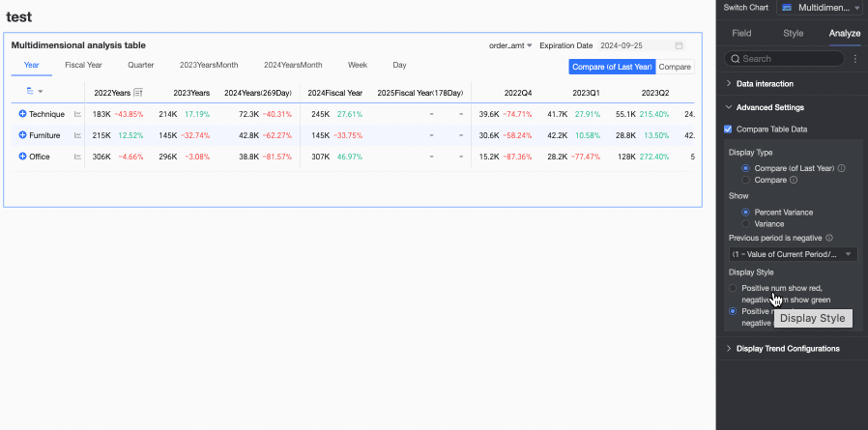Open the Previous period negative formula dropdown
The width and height of the screenshot is (868, 430).
793,254
